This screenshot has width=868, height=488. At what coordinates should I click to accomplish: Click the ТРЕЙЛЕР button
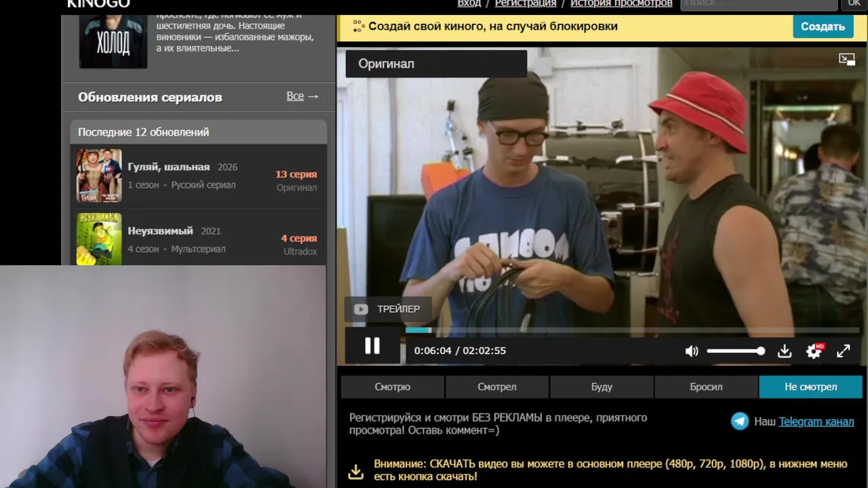pos(388,309)
